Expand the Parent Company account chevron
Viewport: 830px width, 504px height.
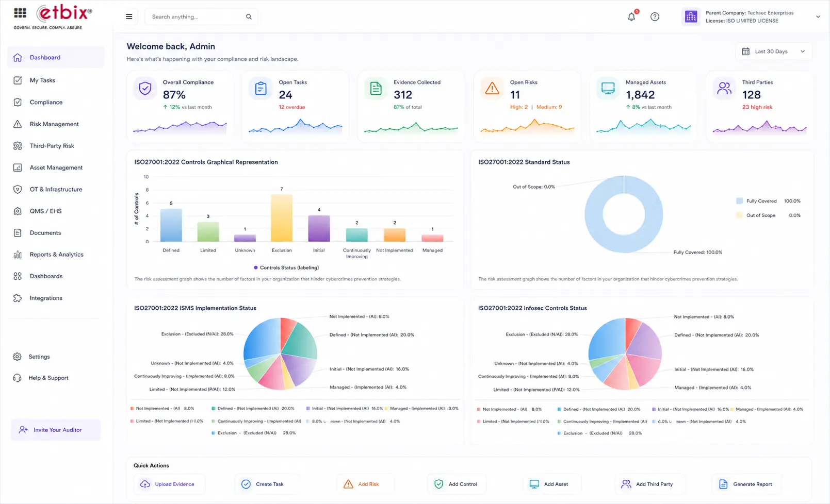click(818, 16)
